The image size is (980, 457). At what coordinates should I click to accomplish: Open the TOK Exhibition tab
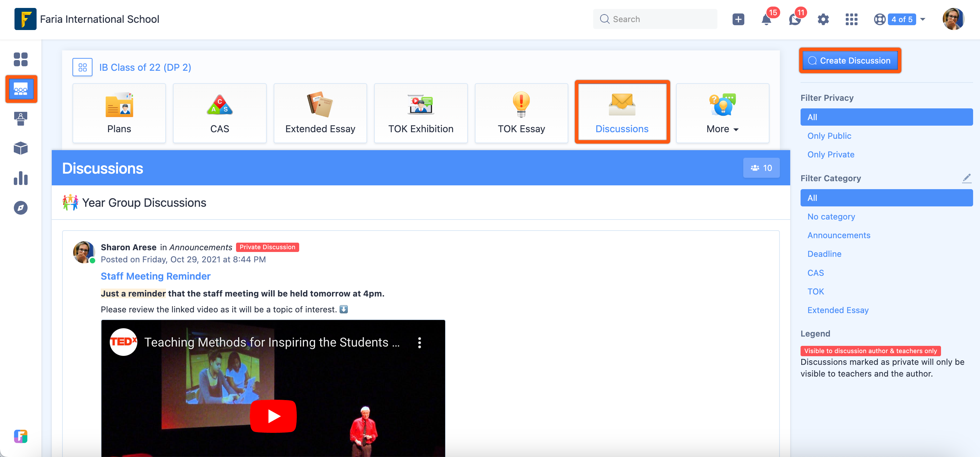pyautogui.click(x=421, y=114)
